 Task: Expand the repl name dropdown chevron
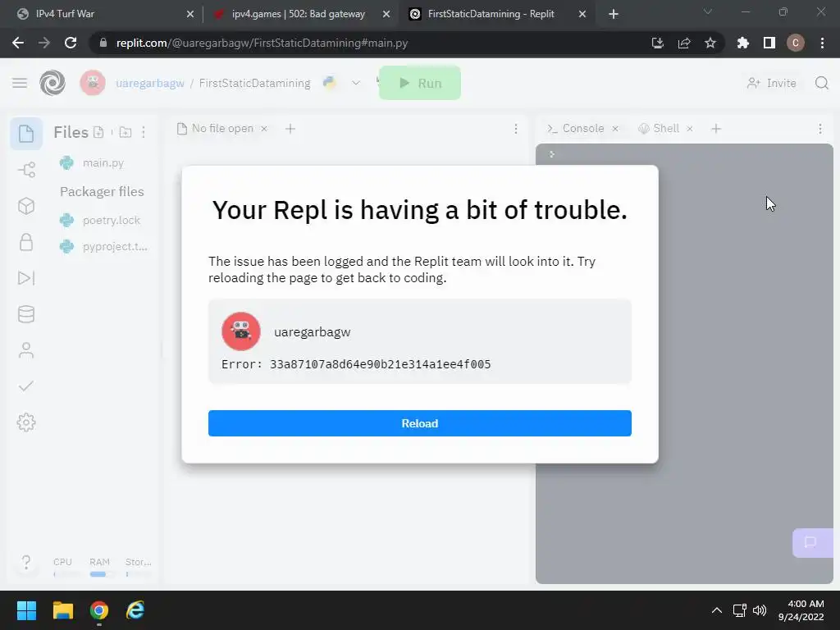click(356, 83)
